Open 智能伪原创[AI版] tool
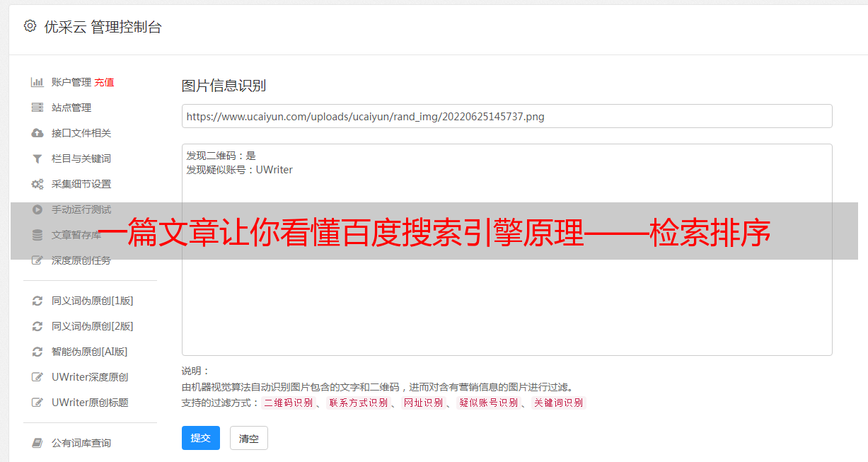 [x=90, y=352]
